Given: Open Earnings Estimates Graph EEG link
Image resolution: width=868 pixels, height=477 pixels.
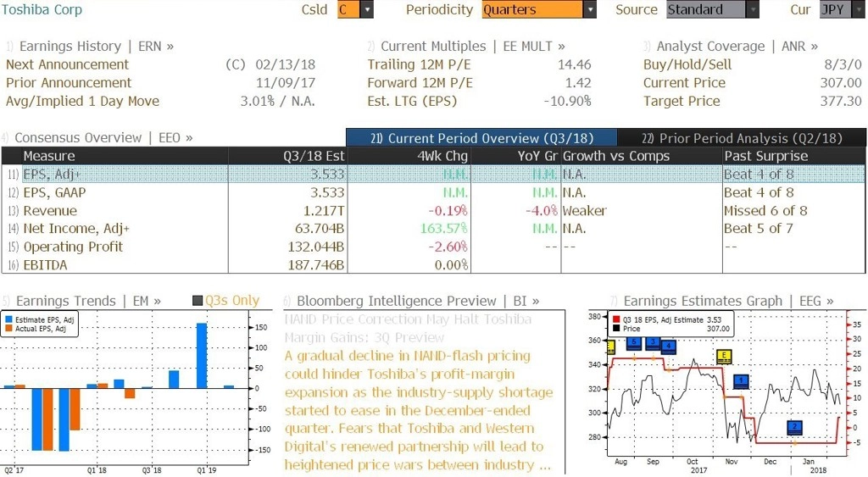Looking at the screenshot, I should 728,301.
